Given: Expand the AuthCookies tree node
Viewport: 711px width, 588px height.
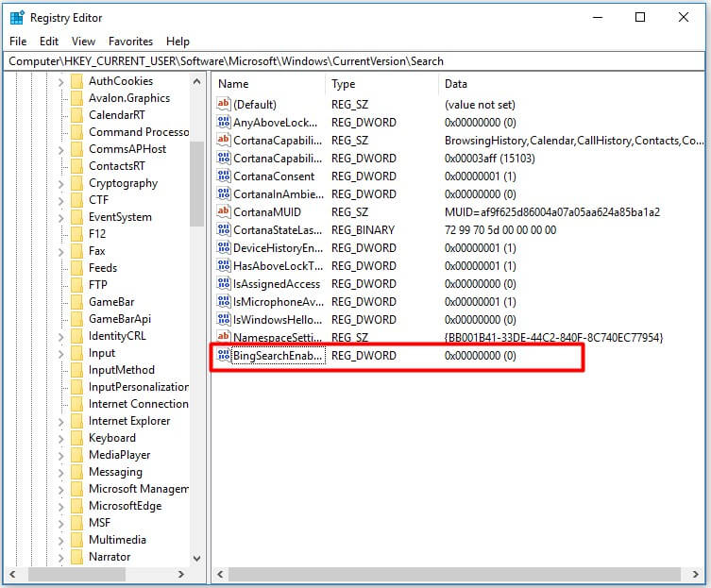Looking at the screenshot, I should (60, 82).
